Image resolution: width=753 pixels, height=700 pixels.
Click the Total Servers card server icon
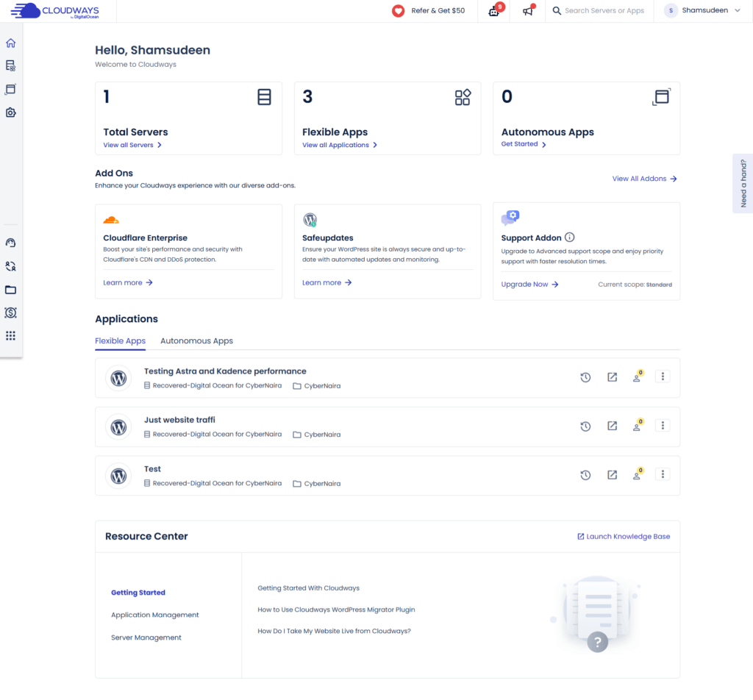tap(264, 97)
